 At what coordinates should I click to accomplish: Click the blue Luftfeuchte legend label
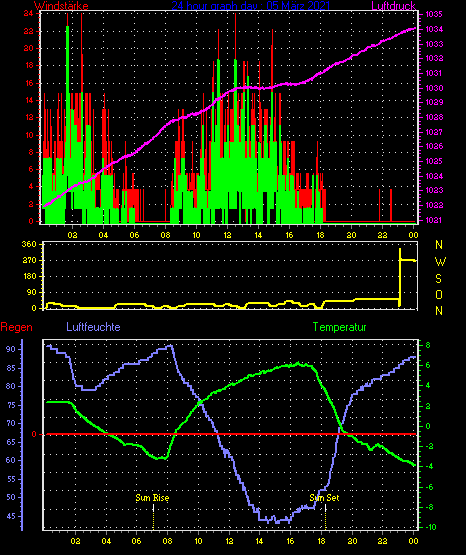coord(93,327)
